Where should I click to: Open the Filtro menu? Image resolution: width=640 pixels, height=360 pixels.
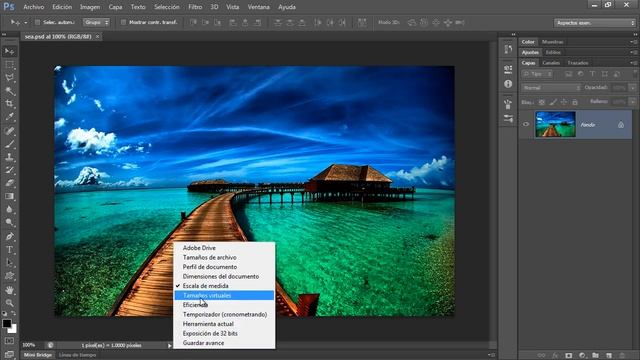(x=195, y=7)
